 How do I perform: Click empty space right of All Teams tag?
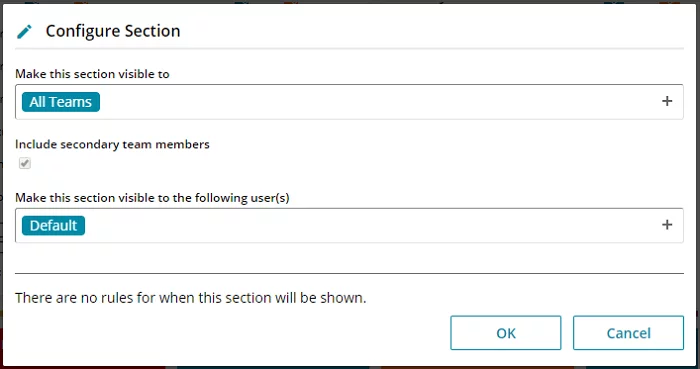point(379,102)
